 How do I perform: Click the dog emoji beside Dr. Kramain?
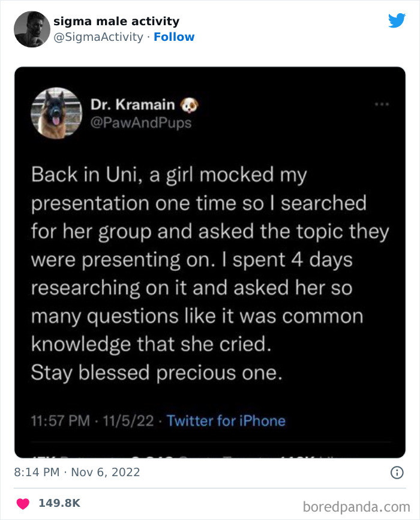190,104
